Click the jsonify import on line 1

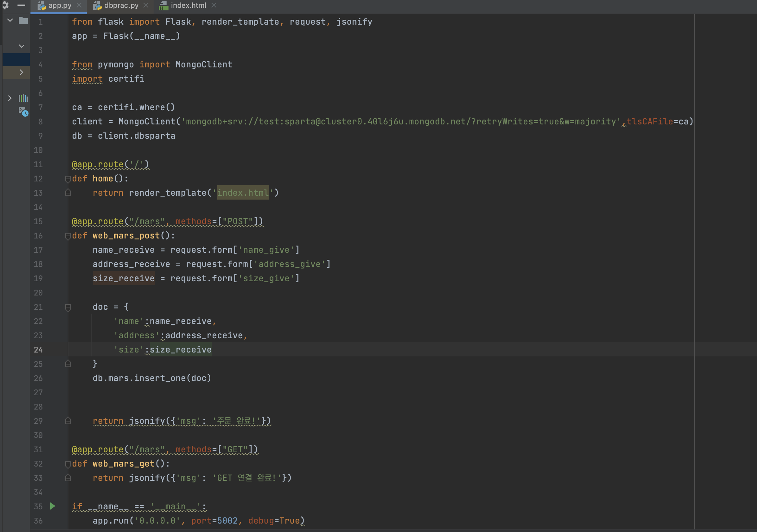coord(355,22)
